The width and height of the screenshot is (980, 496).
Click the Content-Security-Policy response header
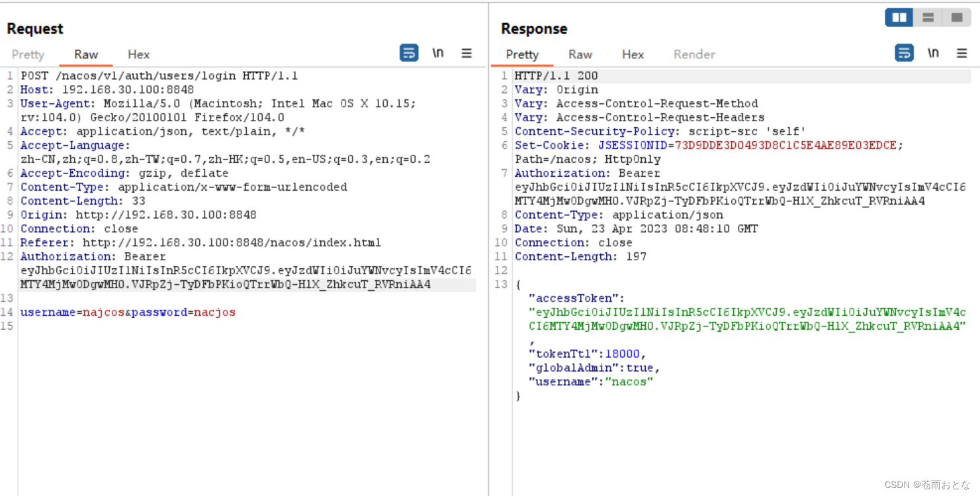click(660, 131)
